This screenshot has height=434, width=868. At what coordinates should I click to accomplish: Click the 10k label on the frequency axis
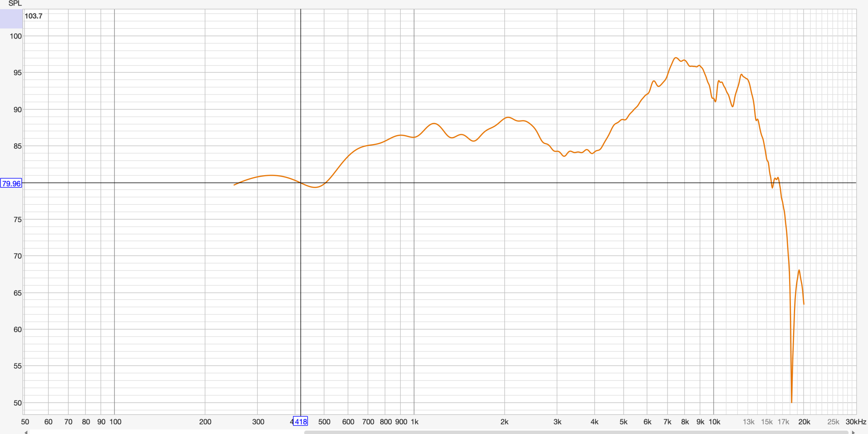click(715, 422)
